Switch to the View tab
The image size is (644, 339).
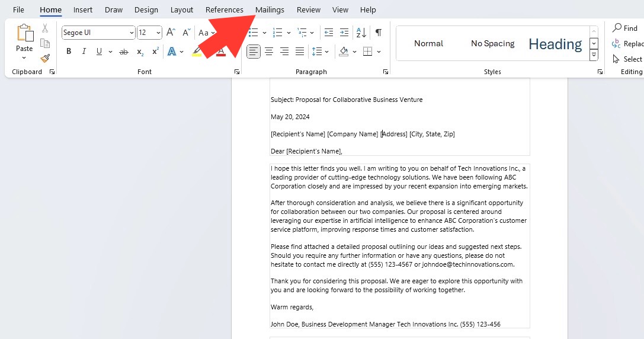tap(340, 9)
